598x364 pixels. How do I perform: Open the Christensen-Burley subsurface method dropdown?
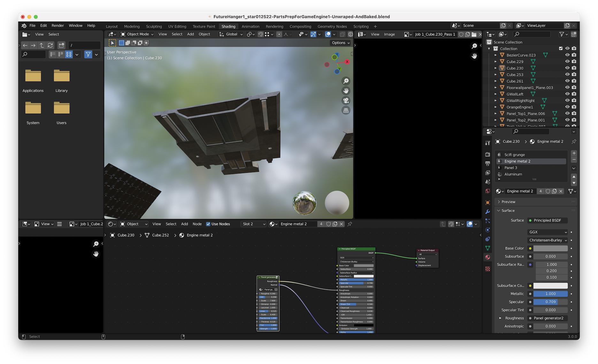[548, 240]
